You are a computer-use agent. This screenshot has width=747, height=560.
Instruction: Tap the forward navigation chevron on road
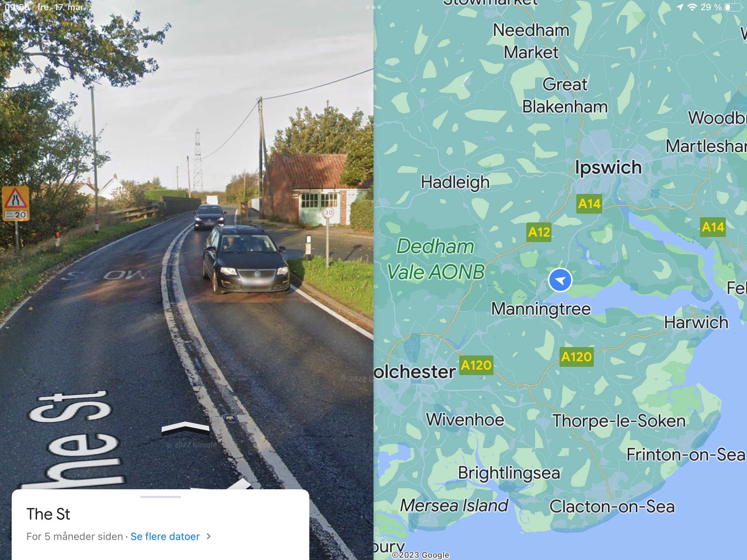pos(185,428)
